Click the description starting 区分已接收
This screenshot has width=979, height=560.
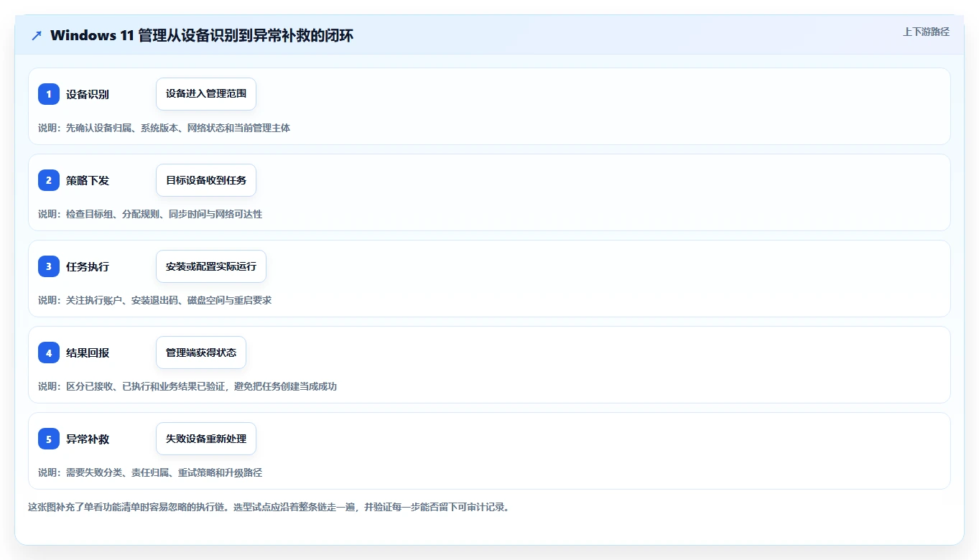(187, 386)
